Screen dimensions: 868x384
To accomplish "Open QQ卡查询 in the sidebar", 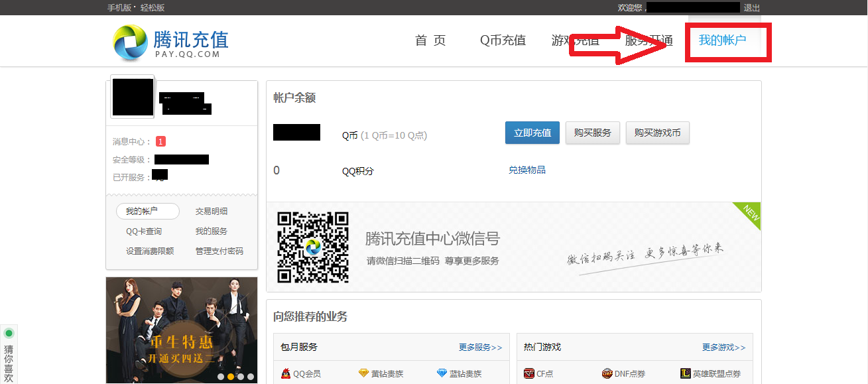I will [144, 231].
